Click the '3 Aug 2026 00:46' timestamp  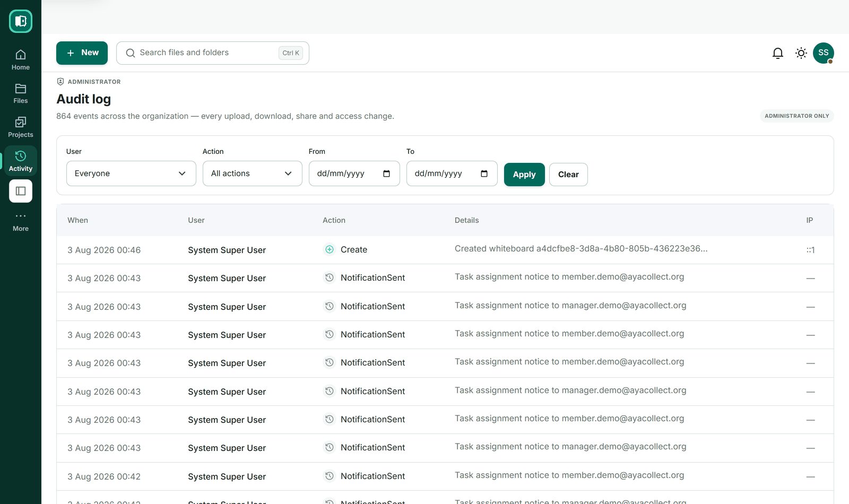pyautogui.click(x=104, y=250)
